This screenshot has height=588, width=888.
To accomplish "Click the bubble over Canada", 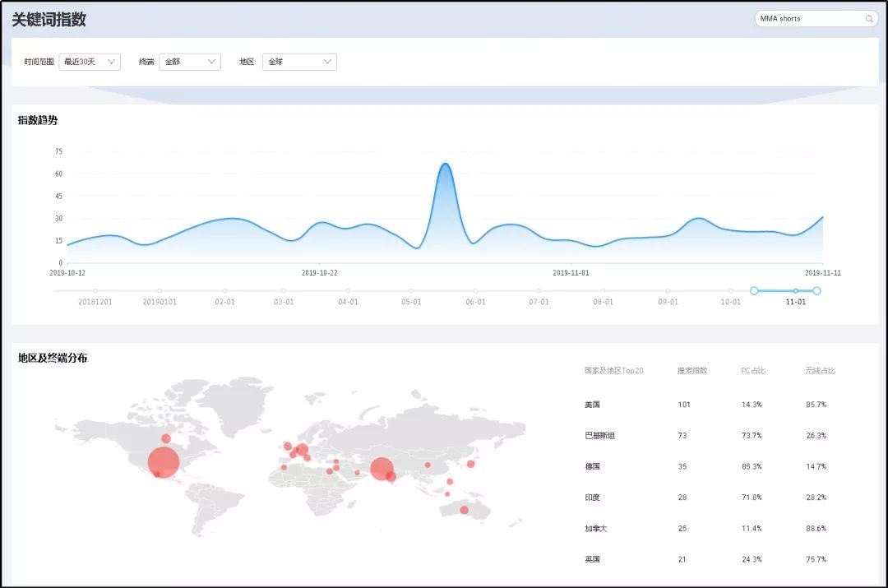I will click(x=166, y=438).
